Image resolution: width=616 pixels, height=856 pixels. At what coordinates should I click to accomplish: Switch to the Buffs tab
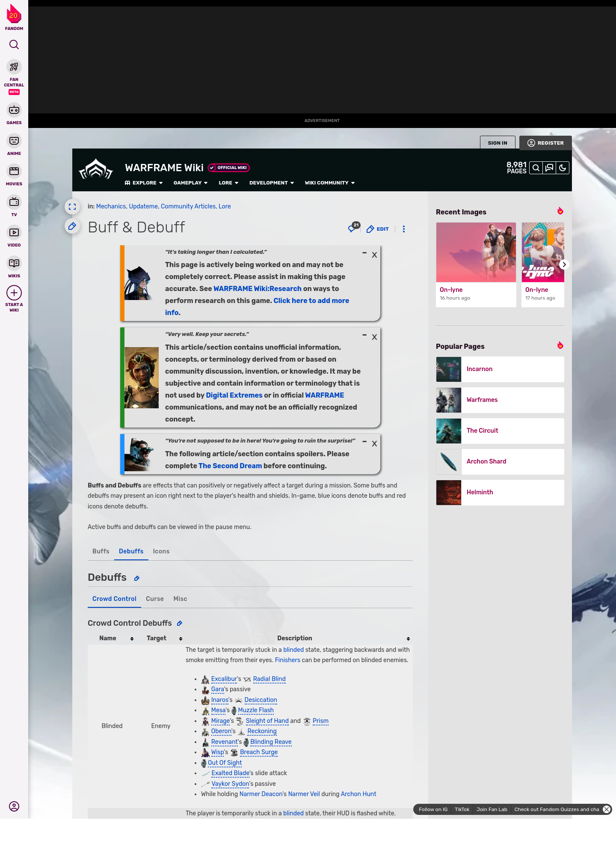coord(101,551)
